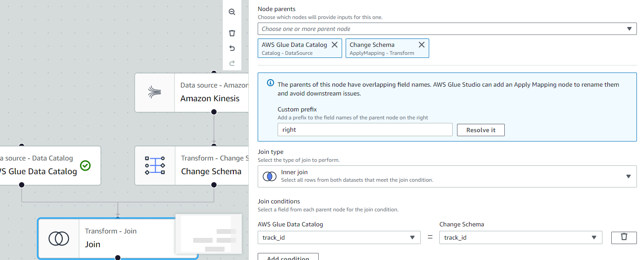Click the bottom connector dot of Join node
Image resolution: width=644 pixels, height=260 pixels.
click(x=118, y=258)
